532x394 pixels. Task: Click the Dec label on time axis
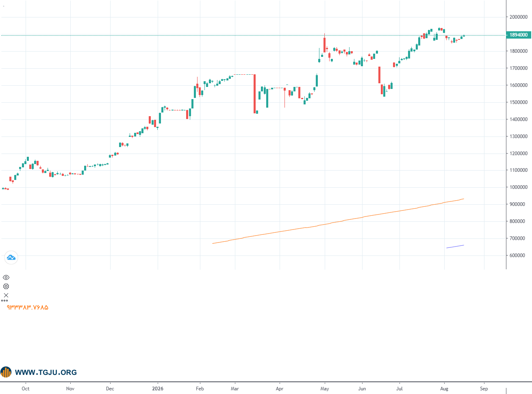[110, 389]
